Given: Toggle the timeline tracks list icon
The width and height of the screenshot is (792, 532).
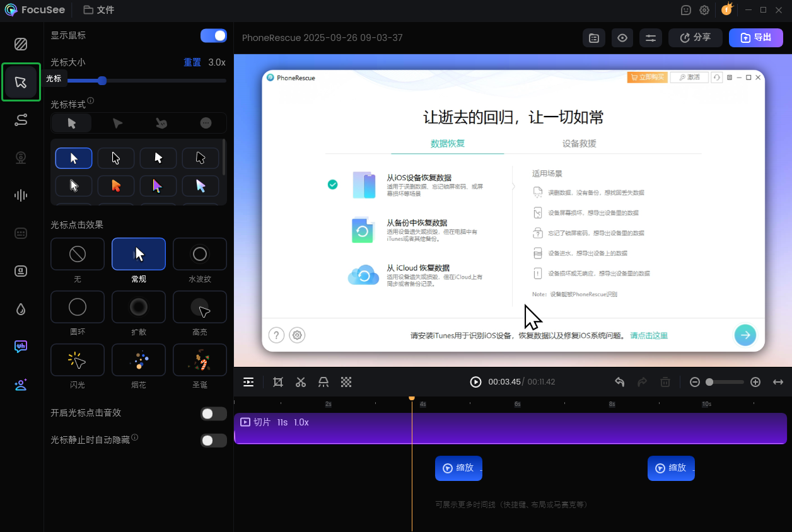Looking at the screenshot, I should 249,382.
